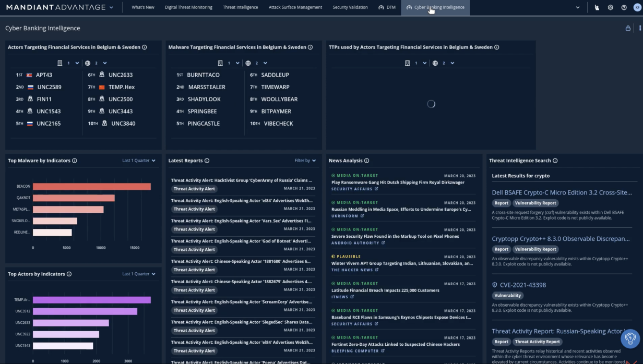
Task: Click the UNC3512 bar in Top Actors chart
Action: (x=85, y=311)
